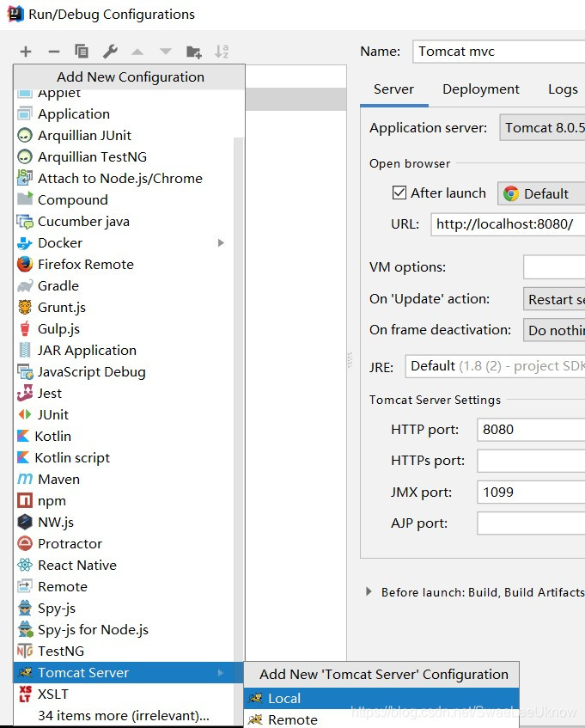Click the URL field http://localhost:8080/

pyautogui.click(x=508, y=224)
